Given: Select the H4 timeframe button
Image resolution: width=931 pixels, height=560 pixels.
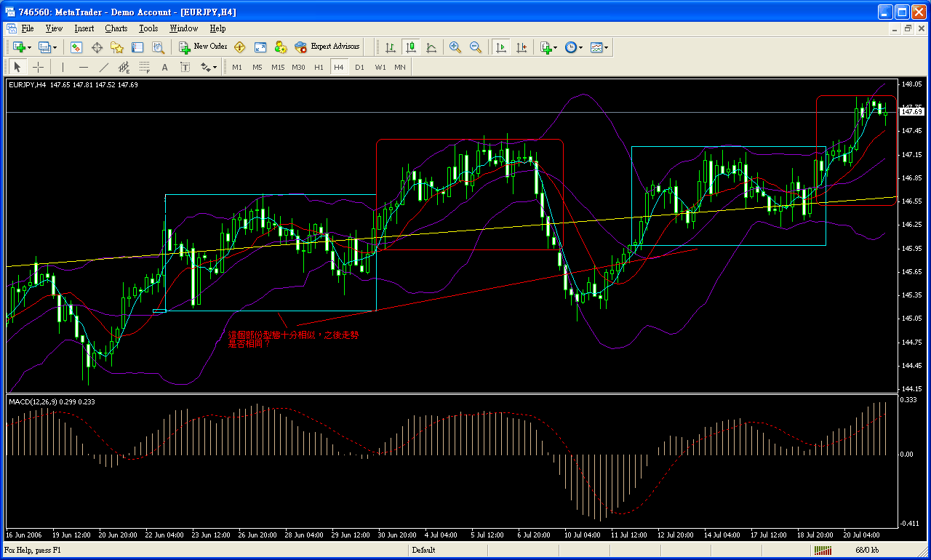Looking at the screenshot, I should coord(339,67).
